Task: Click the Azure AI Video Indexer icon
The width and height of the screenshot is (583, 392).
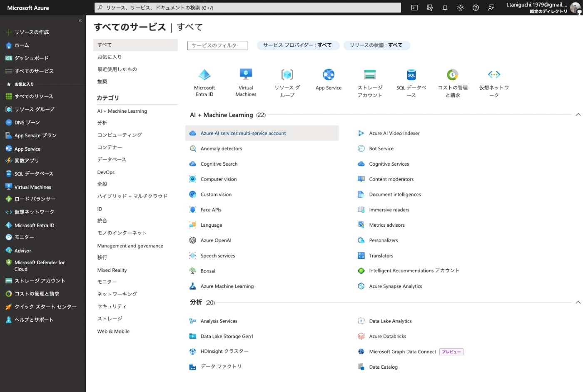Action: coord(361,133)
